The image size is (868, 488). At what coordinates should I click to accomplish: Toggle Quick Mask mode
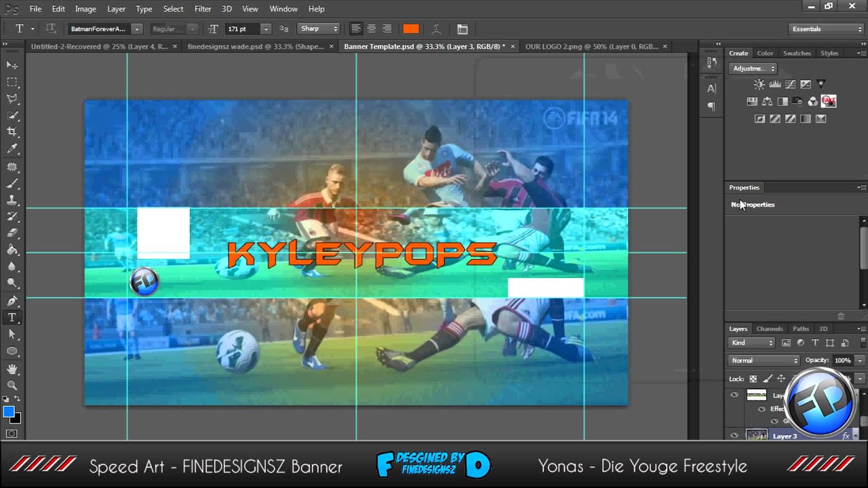click(12, 434)
